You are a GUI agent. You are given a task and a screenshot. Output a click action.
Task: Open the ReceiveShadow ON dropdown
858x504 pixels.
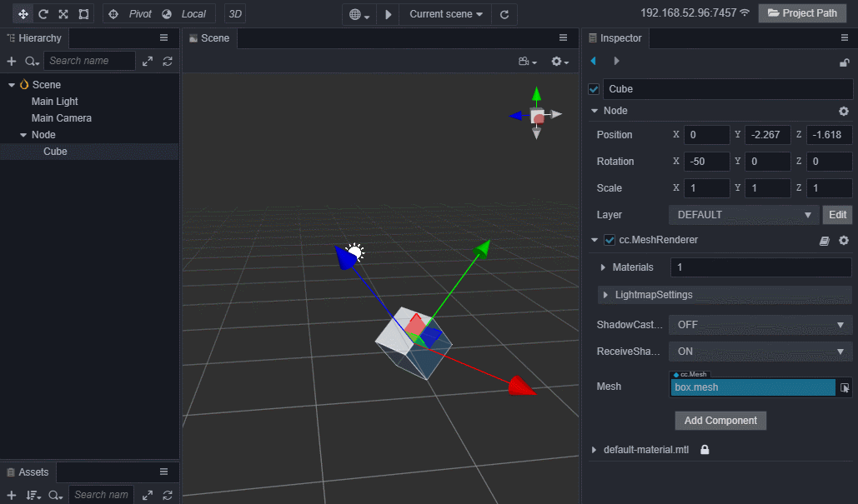tap(760, 352)
